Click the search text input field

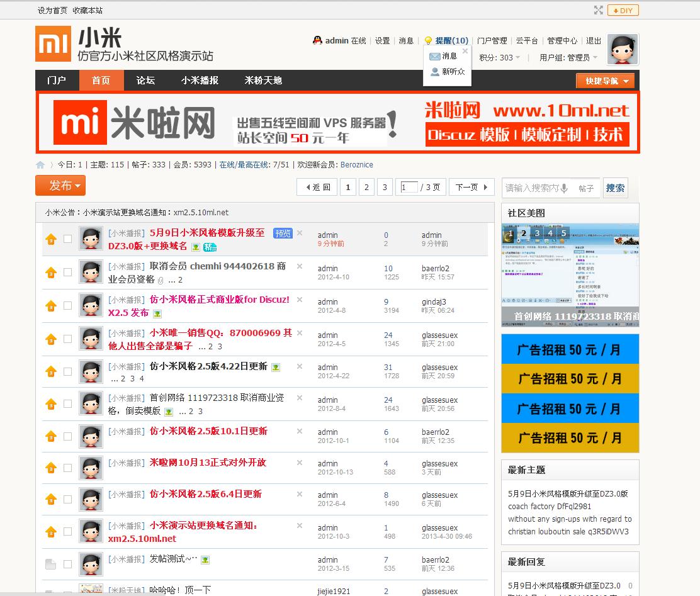(531, 188)
